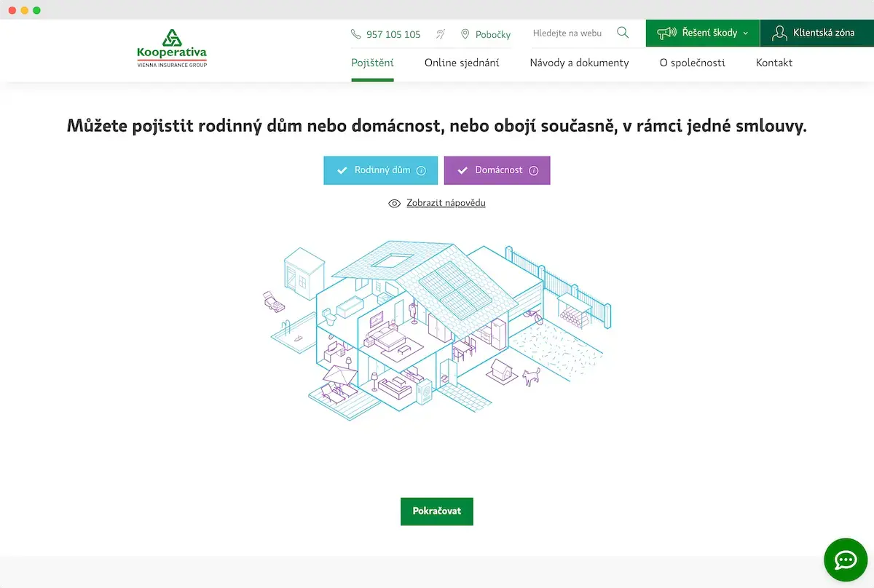Click the user icon in Klientská zóna
Image resolution: width=874 pixels, height=588 pixels.
(780, 33)
